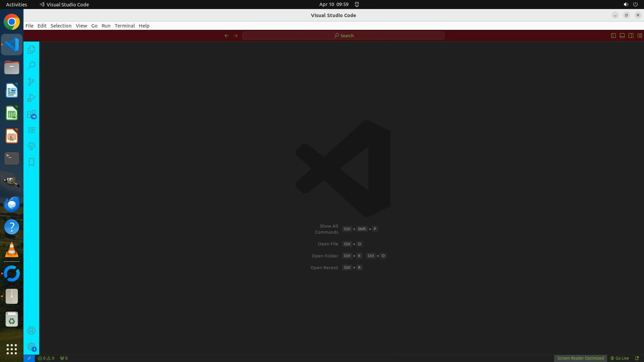
Task: Open the Explorer view in activity bar
Action: [31, 50]
